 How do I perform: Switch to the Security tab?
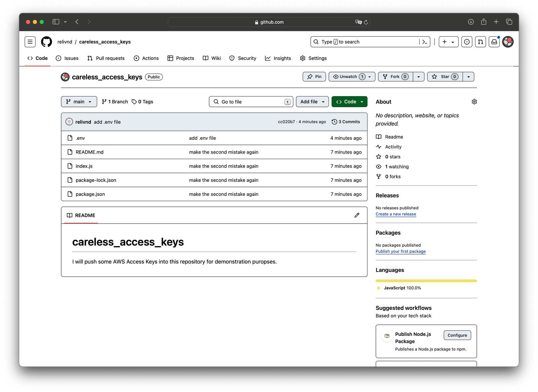coord(243,58)
